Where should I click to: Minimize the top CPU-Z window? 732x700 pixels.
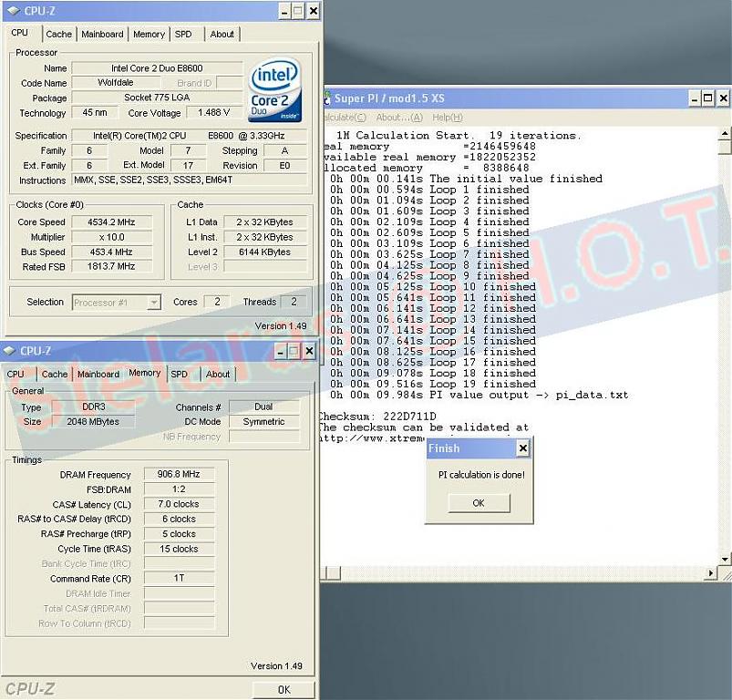pyautogui.click(x=284, y=11)
